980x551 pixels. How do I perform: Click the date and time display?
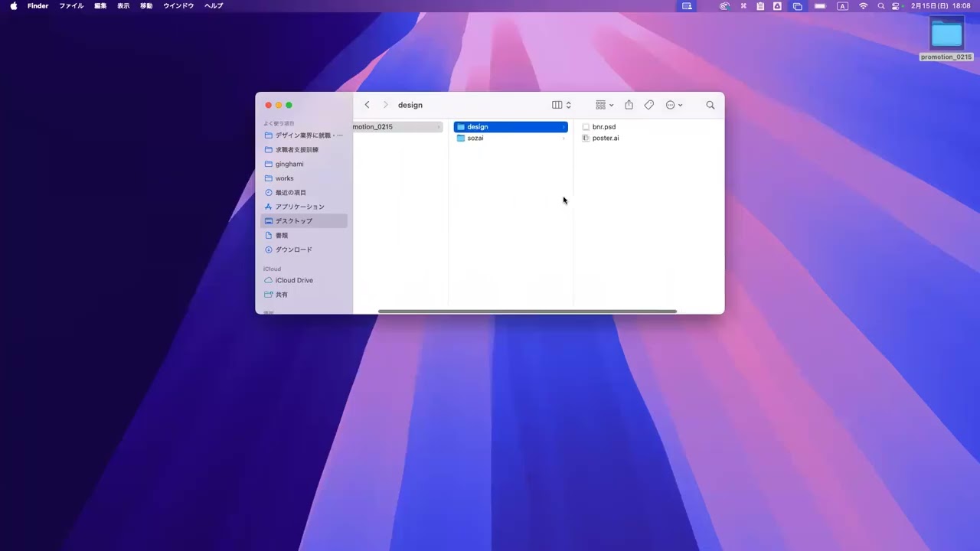point(941,6)
